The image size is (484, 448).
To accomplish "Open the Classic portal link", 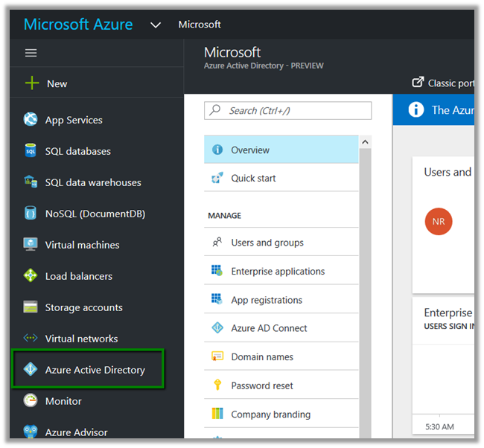I will pyautogui.click(x=442, y=83).
